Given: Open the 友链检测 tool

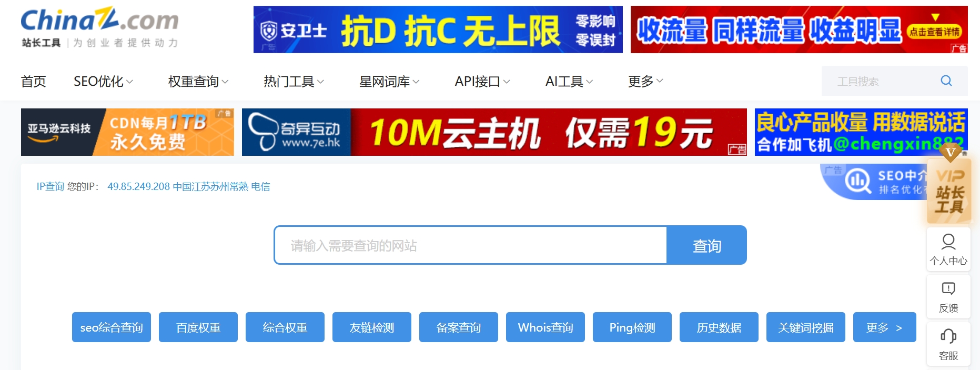Looking at the screenshot, I should (x=372, y=327).
